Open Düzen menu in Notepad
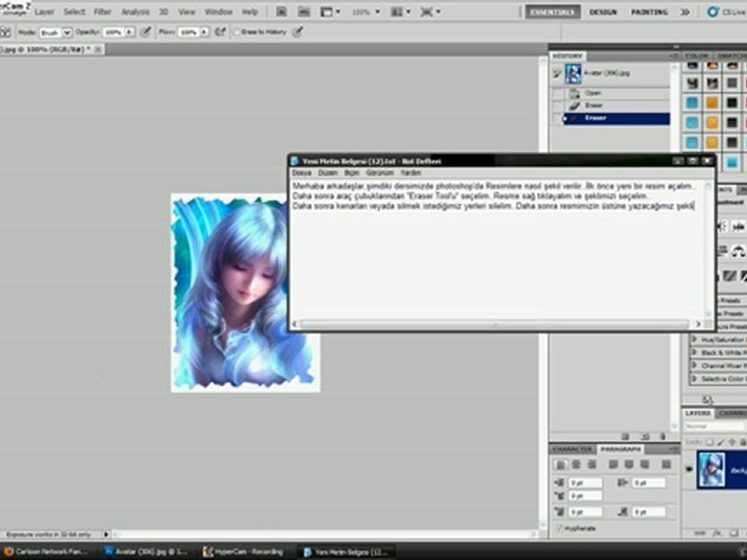747x560 pixels. (x=328, y=173)
